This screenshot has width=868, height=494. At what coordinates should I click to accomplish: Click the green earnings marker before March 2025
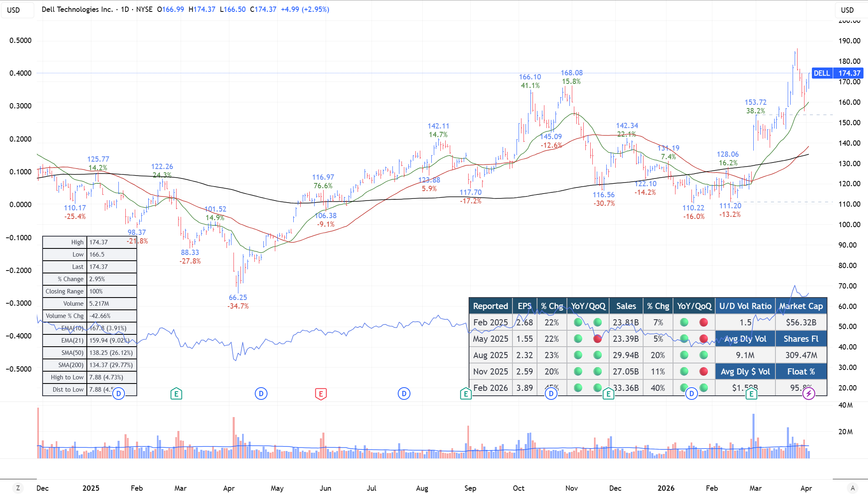click(x=176, y=394)
